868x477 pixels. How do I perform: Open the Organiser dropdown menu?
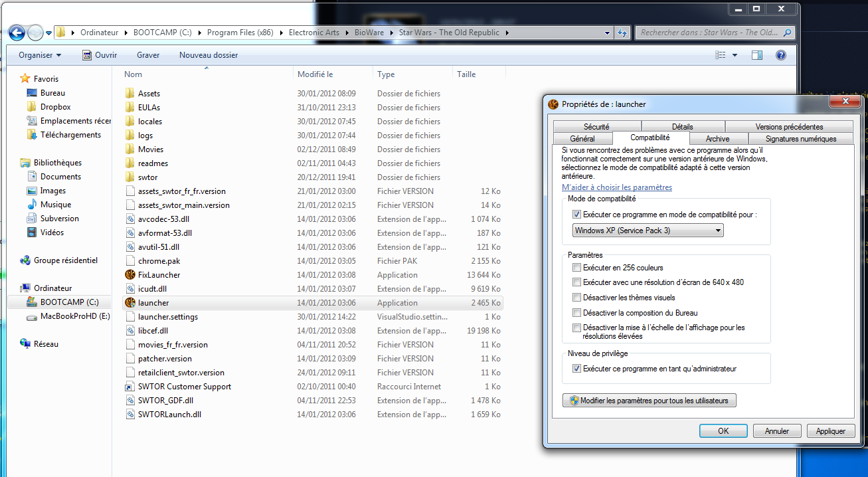(x=40, y=55)
